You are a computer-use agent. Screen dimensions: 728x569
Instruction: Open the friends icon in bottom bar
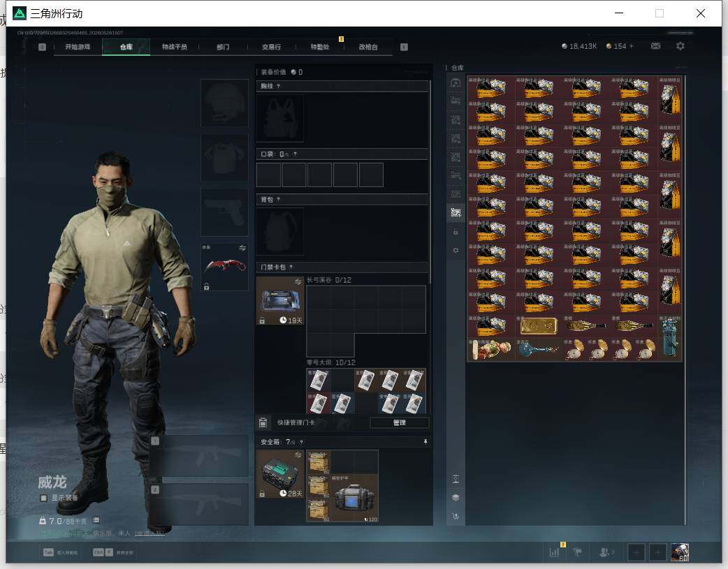606,552
